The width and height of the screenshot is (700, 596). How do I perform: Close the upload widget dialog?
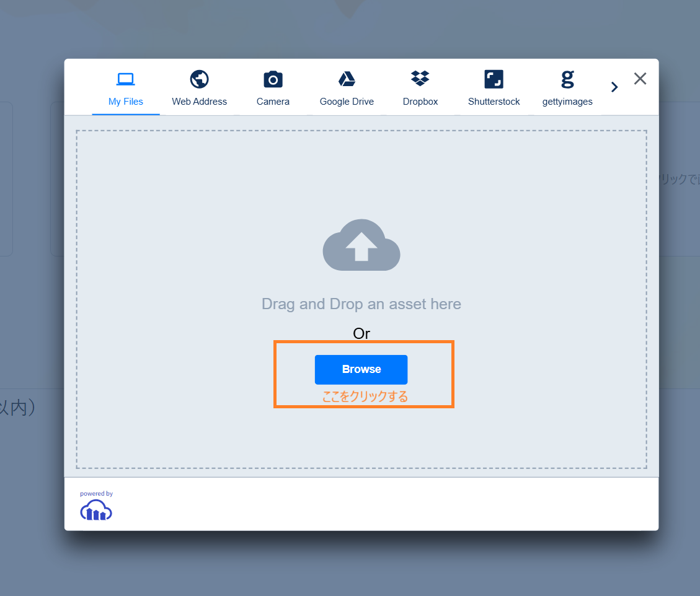pos(640,79)
